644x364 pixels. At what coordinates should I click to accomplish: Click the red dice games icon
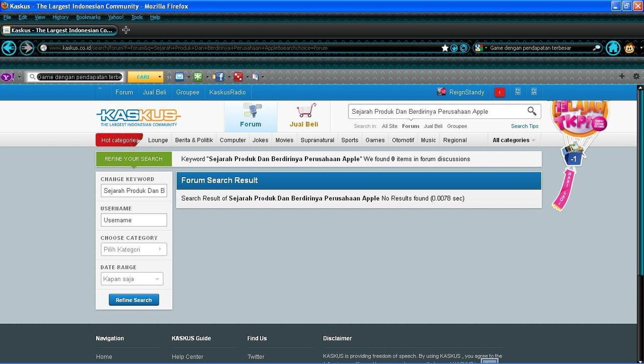(238, 77)
